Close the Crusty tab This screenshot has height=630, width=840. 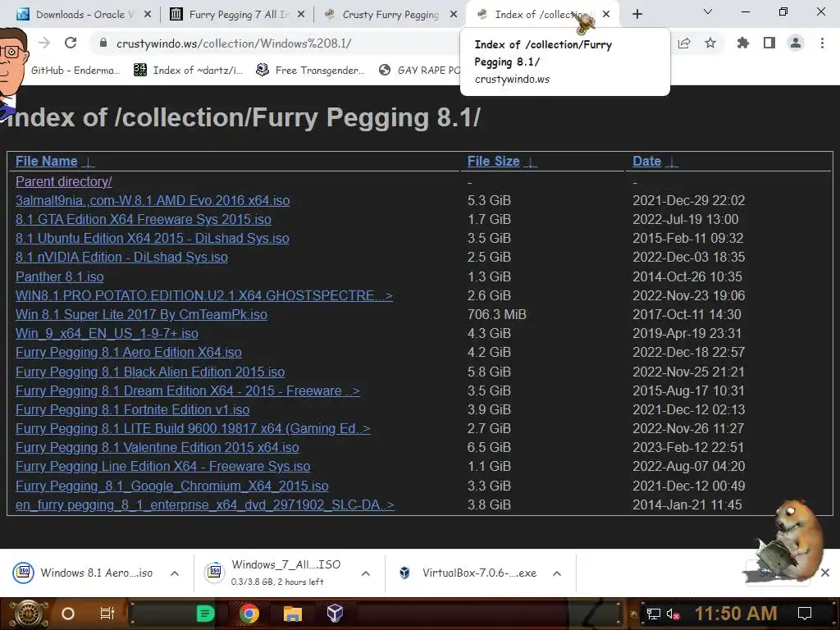click(454, 15)
